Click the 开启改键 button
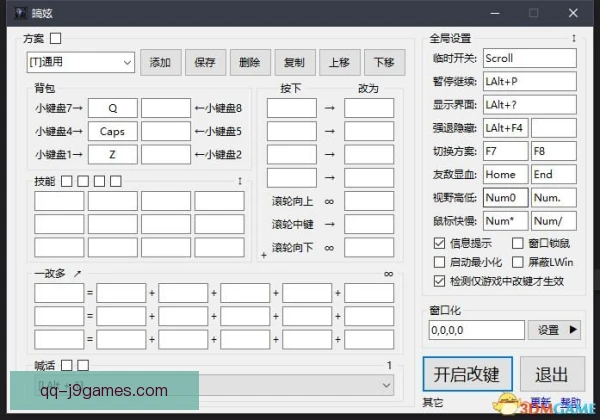 pos(468,374)
